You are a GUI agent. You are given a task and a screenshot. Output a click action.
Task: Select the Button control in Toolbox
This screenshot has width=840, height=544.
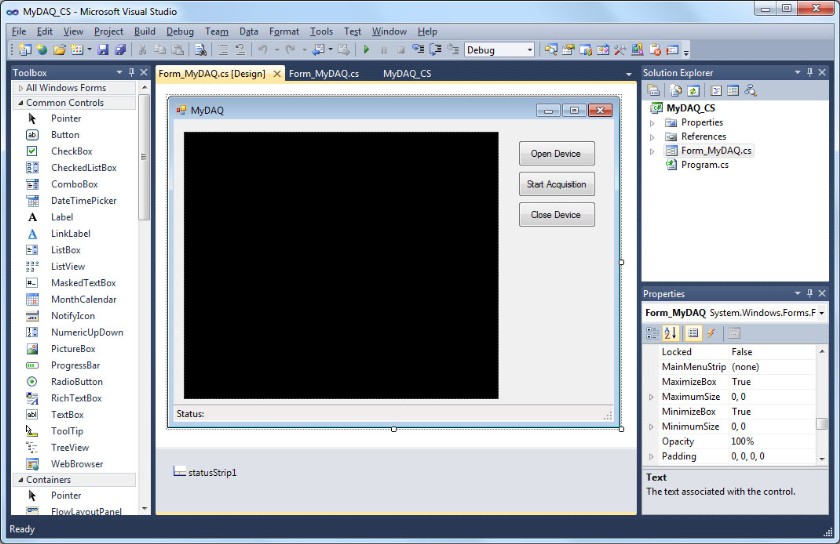(x=65, y=135)
